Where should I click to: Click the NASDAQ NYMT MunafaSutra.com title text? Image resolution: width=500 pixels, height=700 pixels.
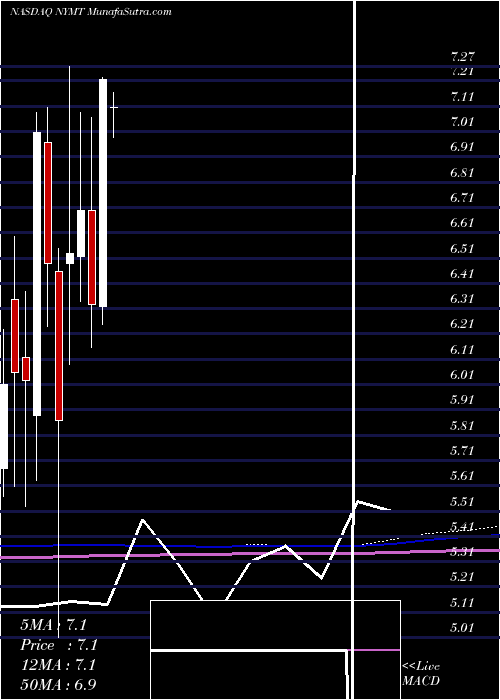pyautogui.click(x=91, y=12)
